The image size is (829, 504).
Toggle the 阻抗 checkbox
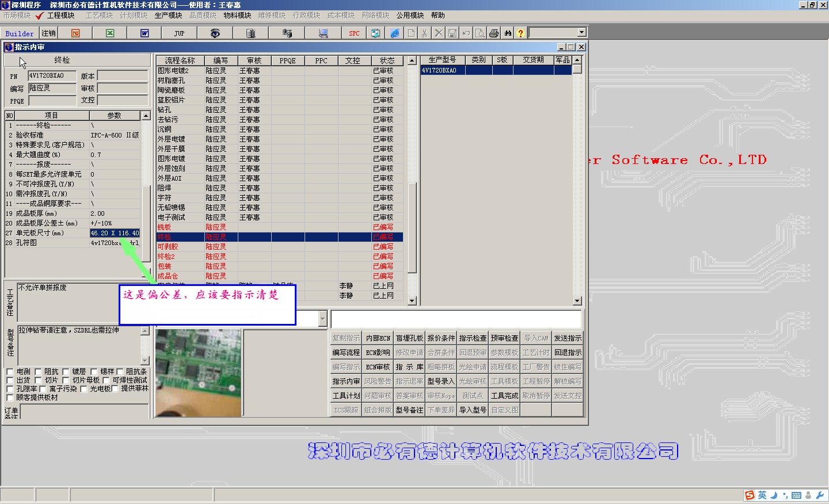click(38, 372)
